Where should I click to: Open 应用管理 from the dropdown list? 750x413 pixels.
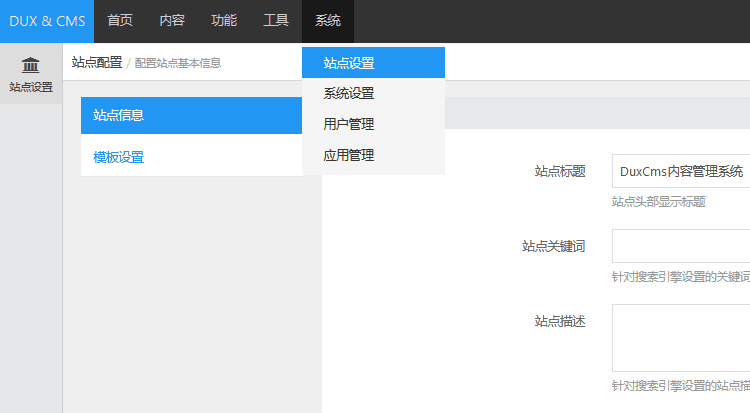click(349, 155)
